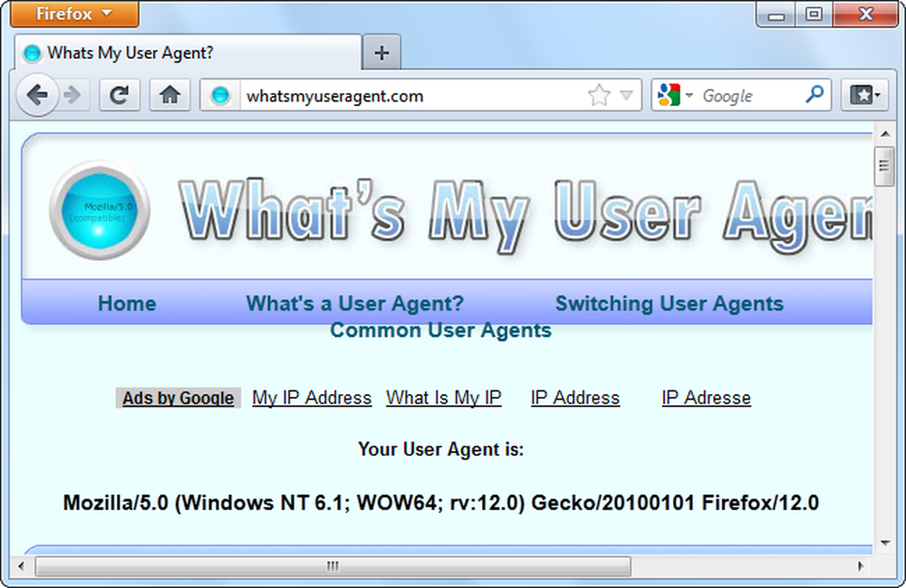Open the address bar history dropdown arrow
Image resolution: width=906 pixels, height=588 pixels.
coord(626,95)
